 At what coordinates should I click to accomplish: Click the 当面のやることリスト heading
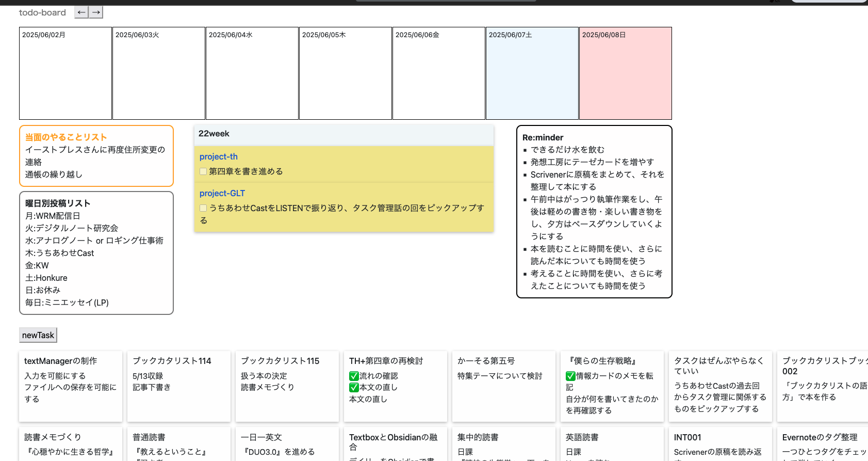[x=66, y=137]
